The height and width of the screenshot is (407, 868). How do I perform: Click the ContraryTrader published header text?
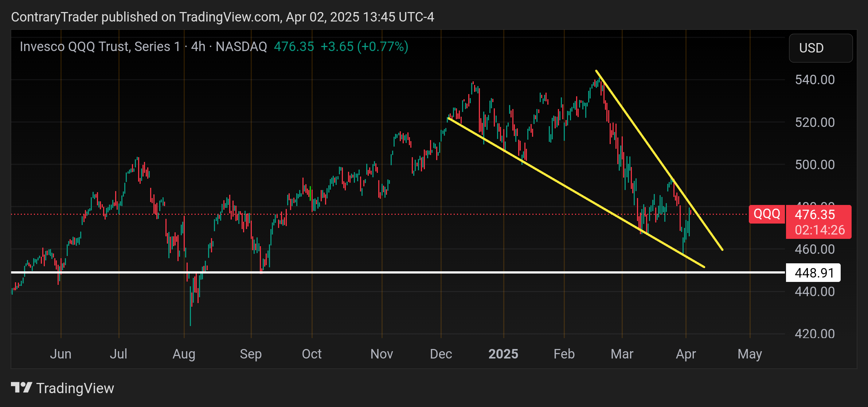(x=223, y=17)
